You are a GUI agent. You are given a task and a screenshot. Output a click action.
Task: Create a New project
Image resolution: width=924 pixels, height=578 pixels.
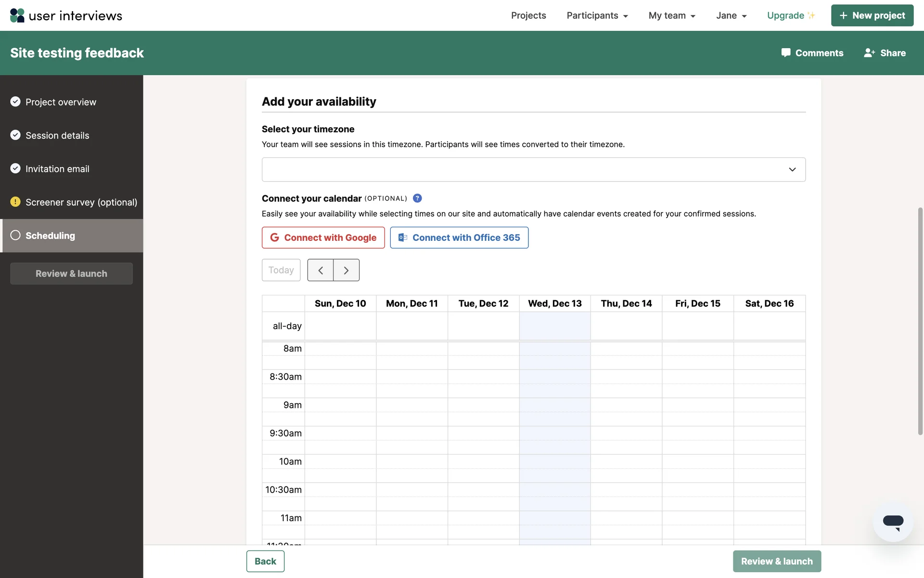[872, 15]
